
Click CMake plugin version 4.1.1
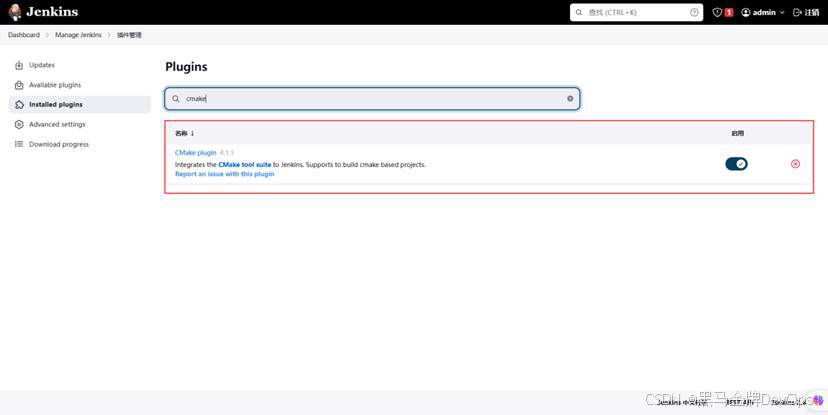(227, 153)
